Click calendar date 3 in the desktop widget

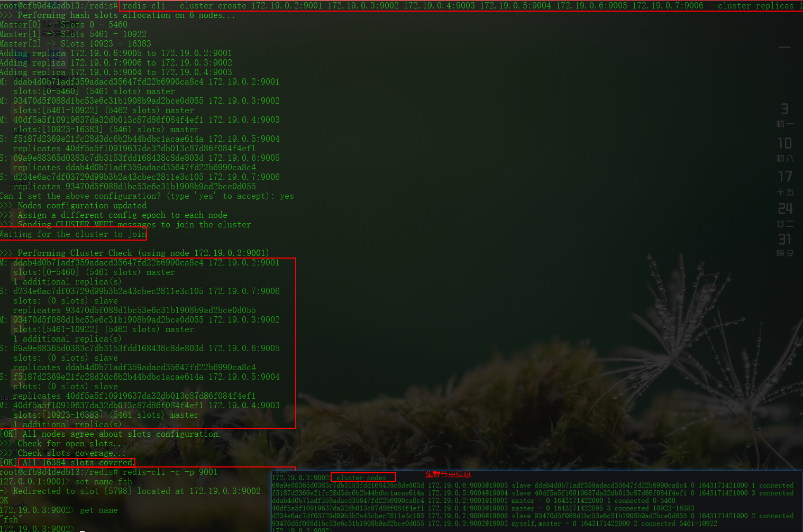(x=785, y=109)
